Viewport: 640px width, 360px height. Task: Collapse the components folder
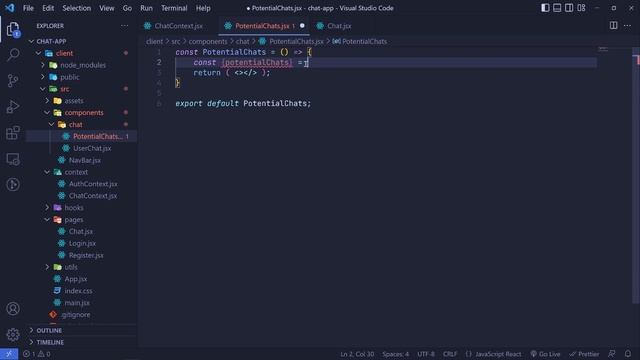pyautogui.click(x=47, y=112)
